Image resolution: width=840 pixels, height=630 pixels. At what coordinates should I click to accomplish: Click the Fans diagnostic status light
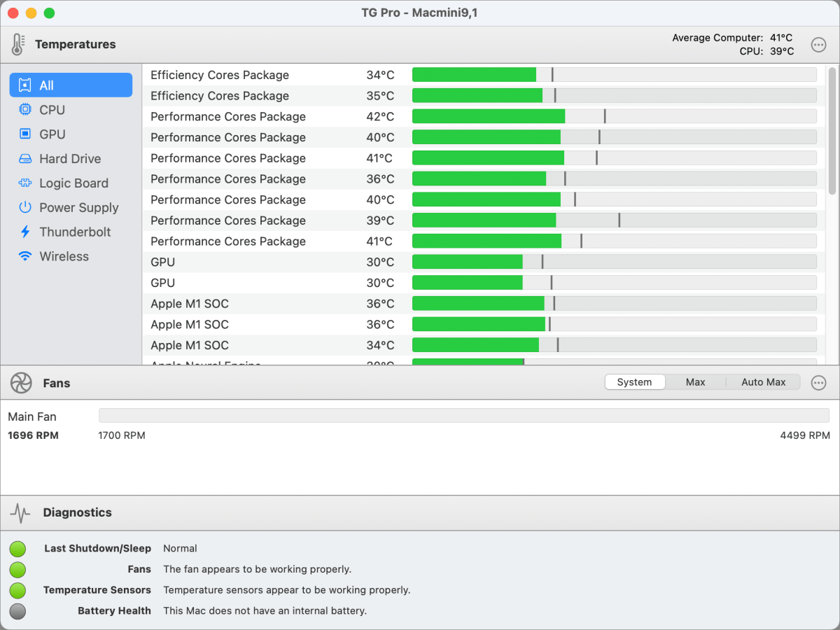click(x=17, y=569)
